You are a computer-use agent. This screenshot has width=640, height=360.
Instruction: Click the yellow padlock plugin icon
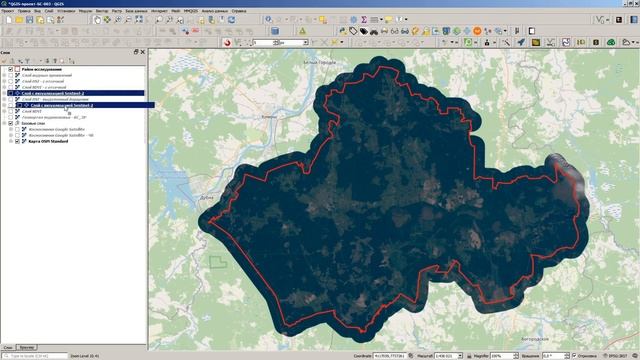426,31
